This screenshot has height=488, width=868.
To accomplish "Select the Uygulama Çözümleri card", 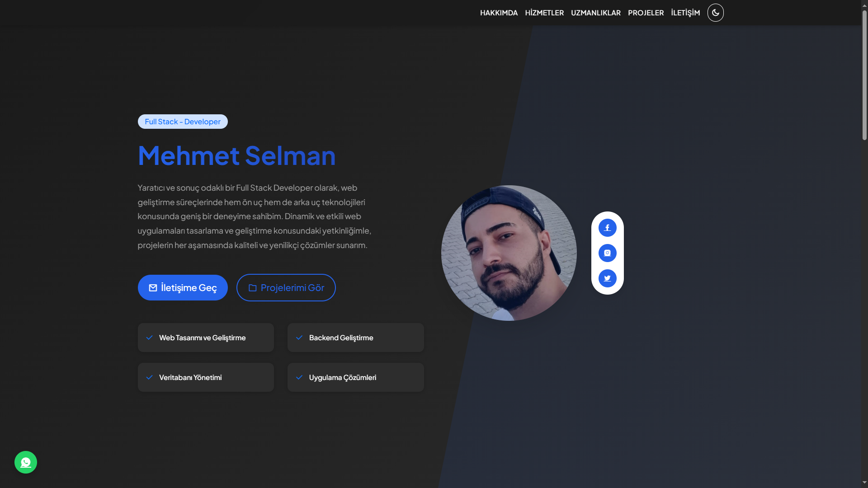I will tap(356, 377).
